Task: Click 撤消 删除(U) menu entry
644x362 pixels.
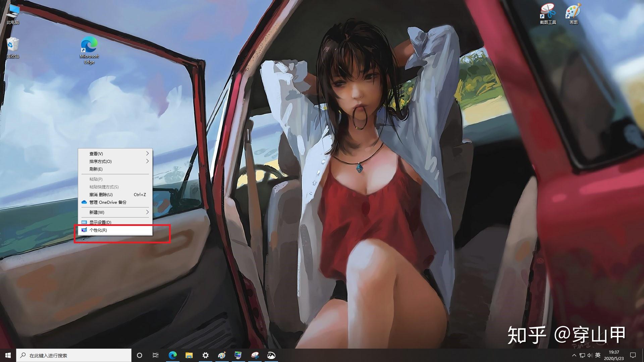Action: [115, 194]
